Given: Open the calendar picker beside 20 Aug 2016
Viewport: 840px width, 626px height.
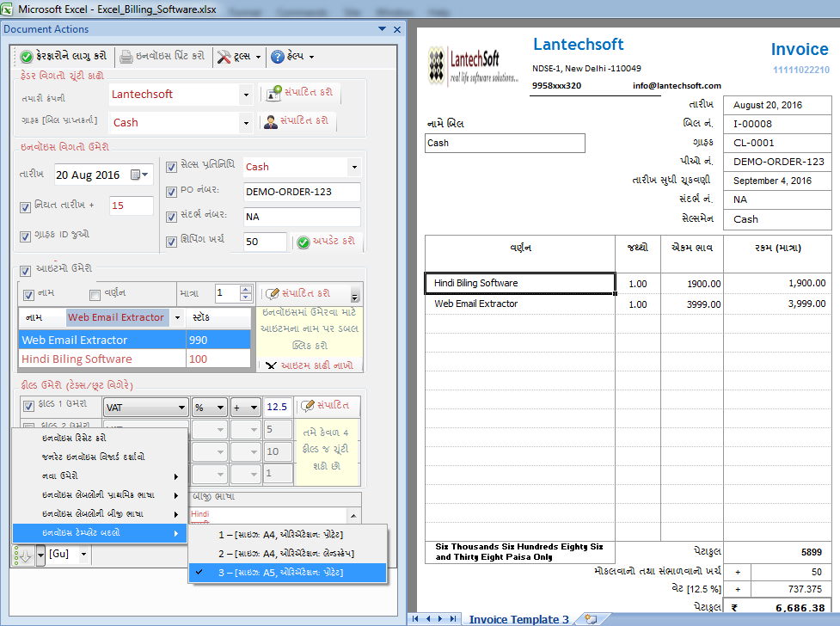Looking at the screenshot, I should point(139,175).
